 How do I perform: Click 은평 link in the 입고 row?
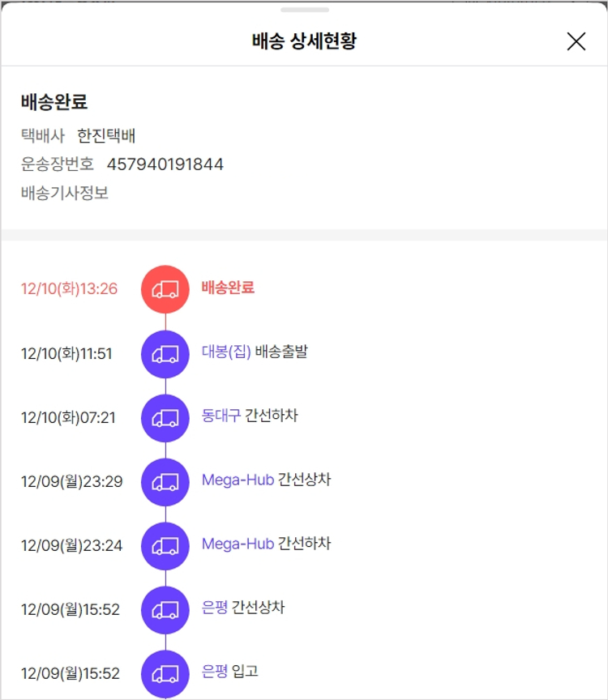click(x=214, y=672)
